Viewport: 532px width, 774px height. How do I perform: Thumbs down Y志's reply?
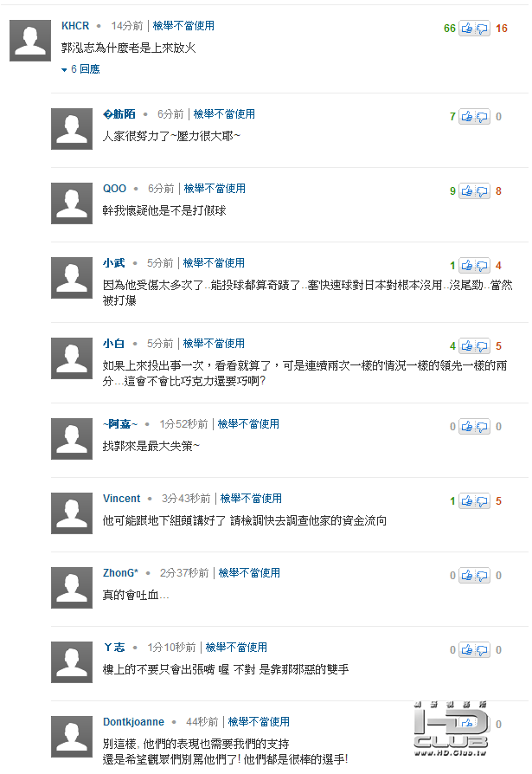point(482,650)
